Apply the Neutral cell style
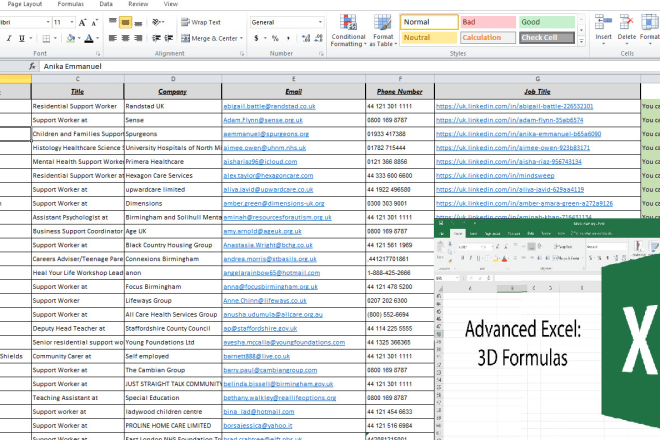Image resolution: width=660 pixels, height=440 pixels. [429, 37]
